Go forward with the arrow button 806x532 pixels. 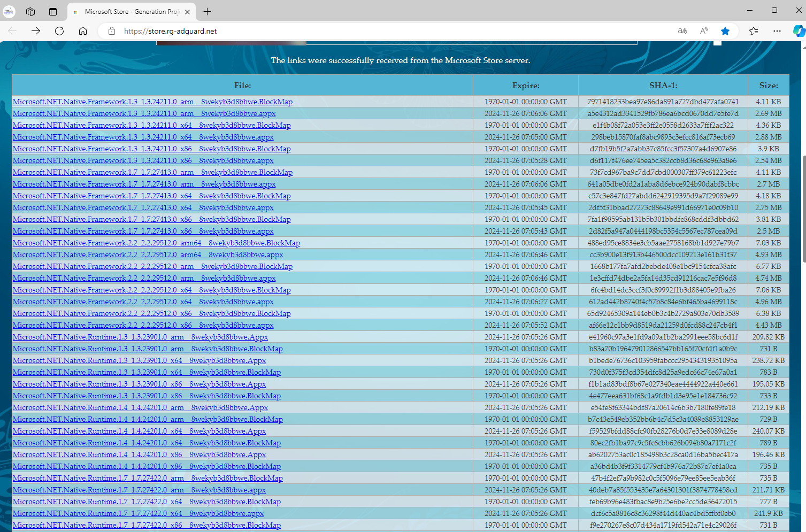click(x=36, y=31)
